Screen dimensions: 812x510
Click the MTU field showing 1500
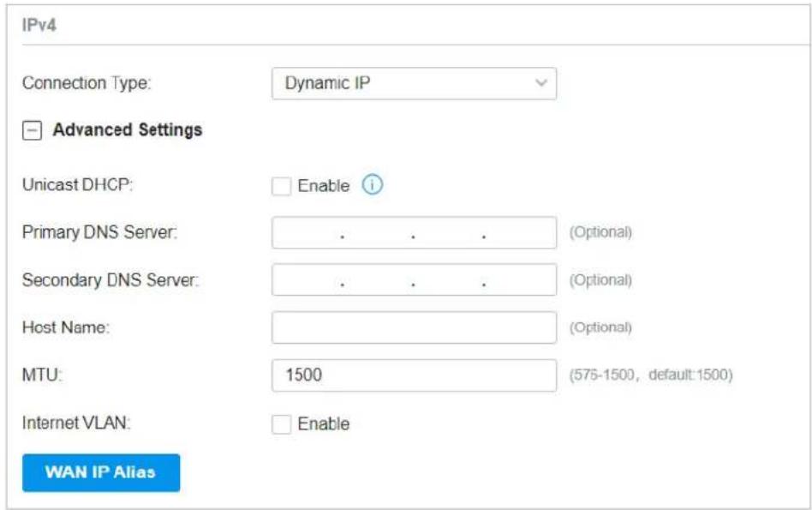tap(414, 375)
